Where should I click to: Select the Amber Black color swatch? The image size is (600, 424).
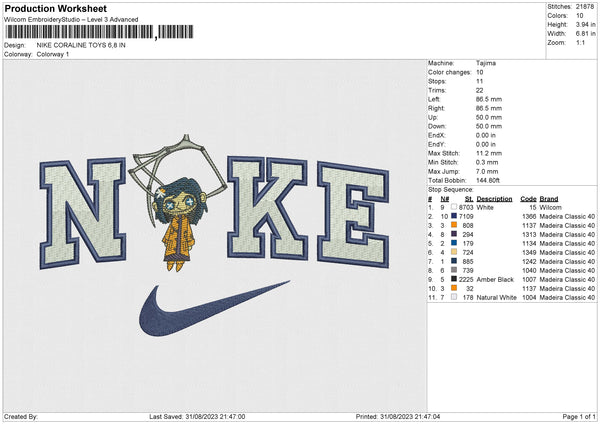pyautogui.click(x=454, y=279)
